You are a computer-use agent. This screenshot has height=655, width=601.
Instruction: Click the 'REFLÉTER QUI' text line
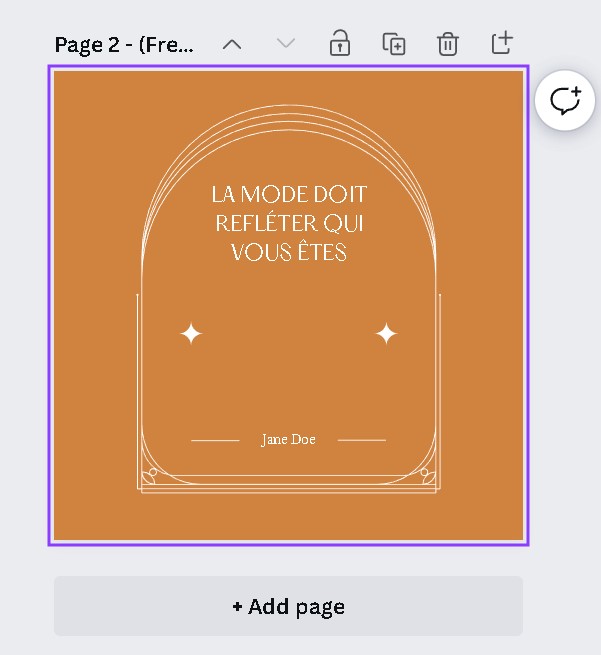[289, 223]
